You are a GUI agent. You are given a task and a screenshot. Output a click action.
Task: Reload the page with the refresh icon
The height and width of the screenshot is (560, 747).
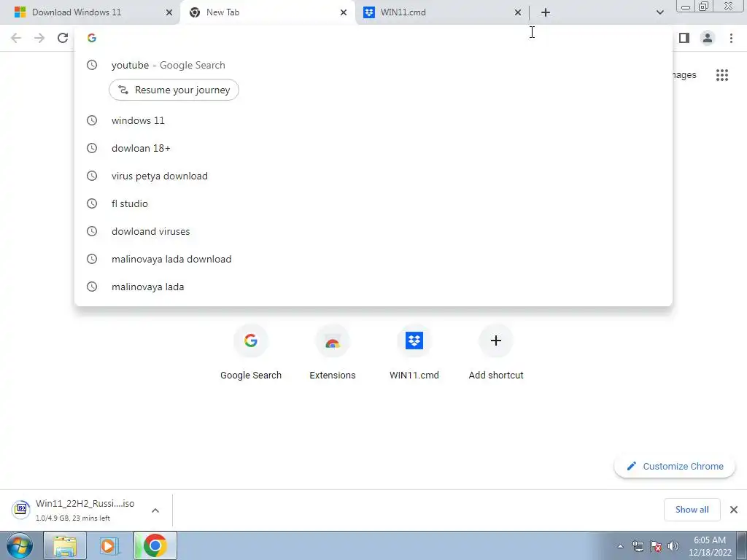click(63, 38)
